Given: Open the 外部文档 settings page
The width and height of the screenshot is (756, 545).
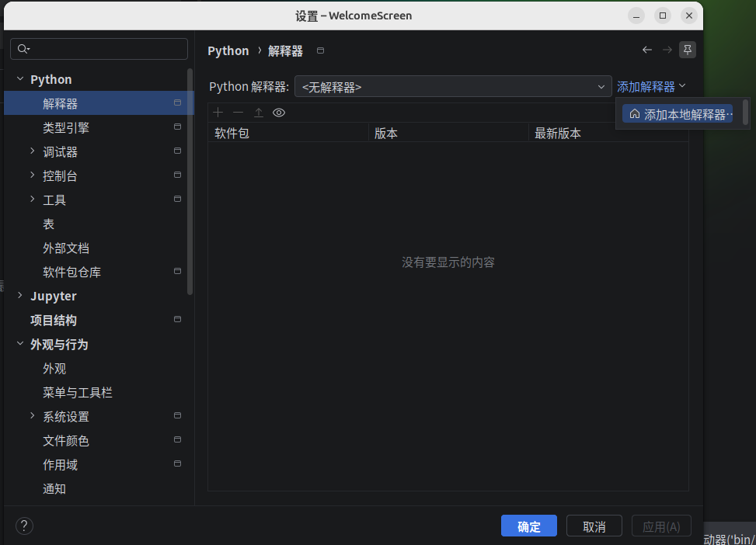Looking at the screenshot, I should pos(99,248).
